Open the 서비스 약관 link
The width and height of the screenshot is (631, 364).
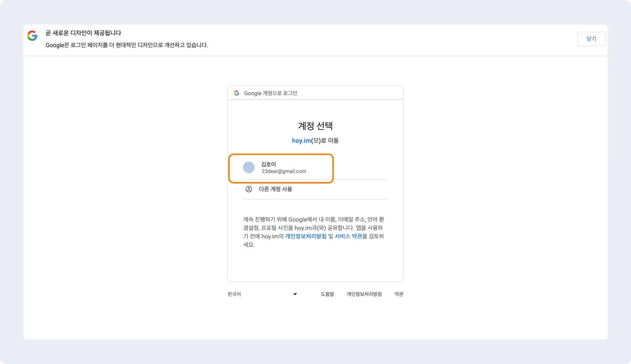(348, 236)
